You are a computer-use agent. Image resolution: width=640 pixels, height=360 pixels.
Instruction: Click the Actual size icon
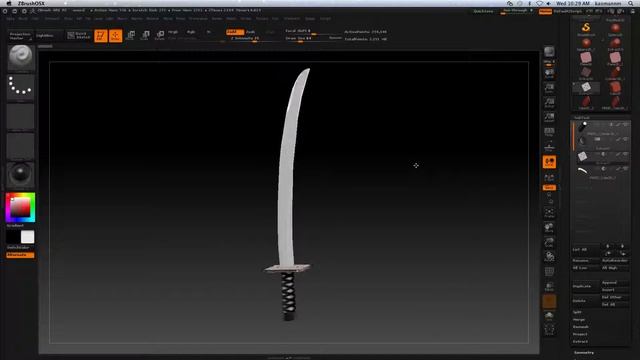pos(549,103)
